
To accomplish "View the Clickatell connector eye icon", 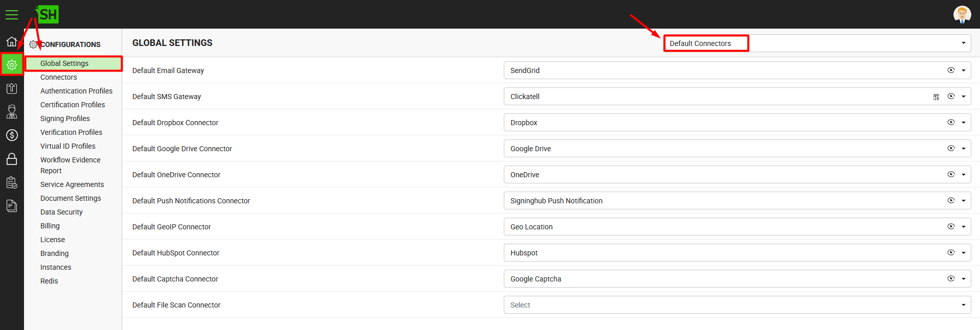I will tap(951, 97).
